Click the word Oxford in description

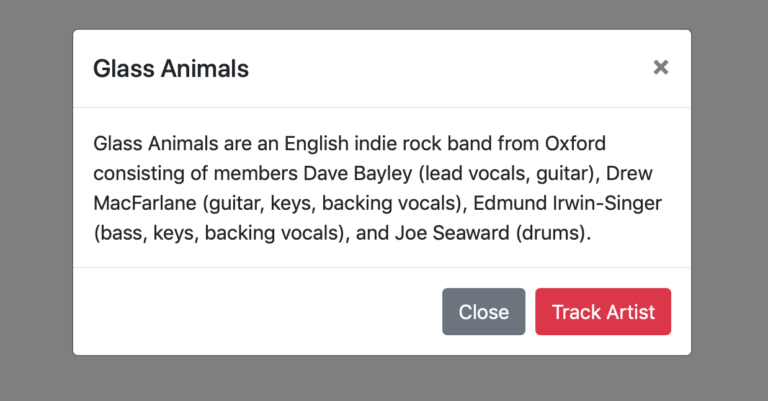coord(576,143)
